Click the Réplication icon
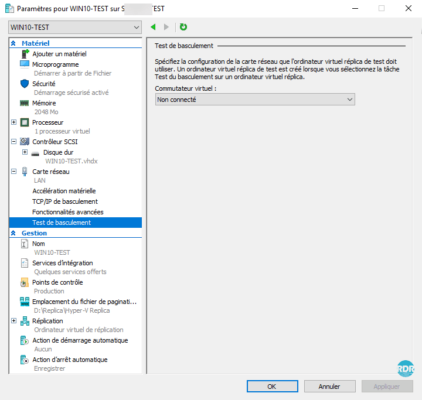 (x=25, y=321)
